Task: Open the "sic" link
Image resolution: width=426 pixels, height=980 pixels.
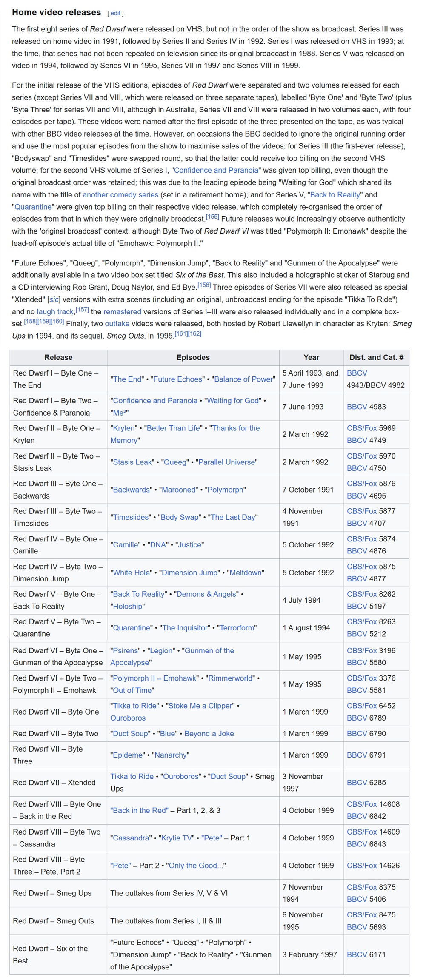Action: point(54,299)
